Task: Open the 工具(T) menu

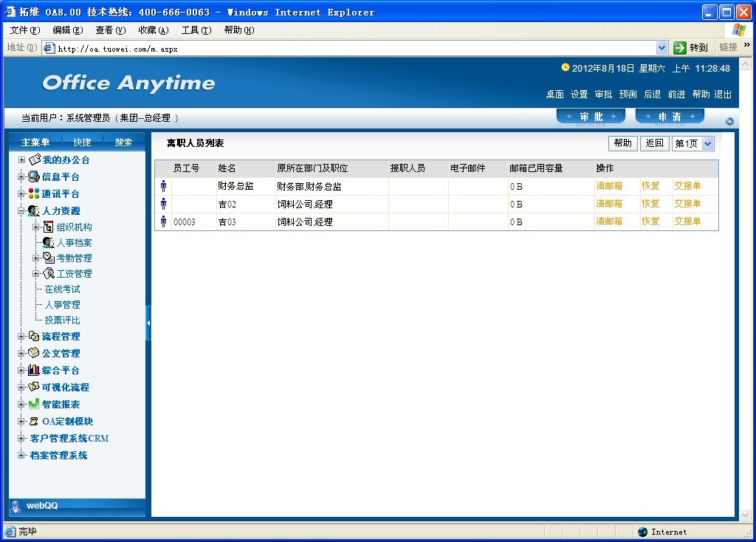Action: (x=196, y=30)
